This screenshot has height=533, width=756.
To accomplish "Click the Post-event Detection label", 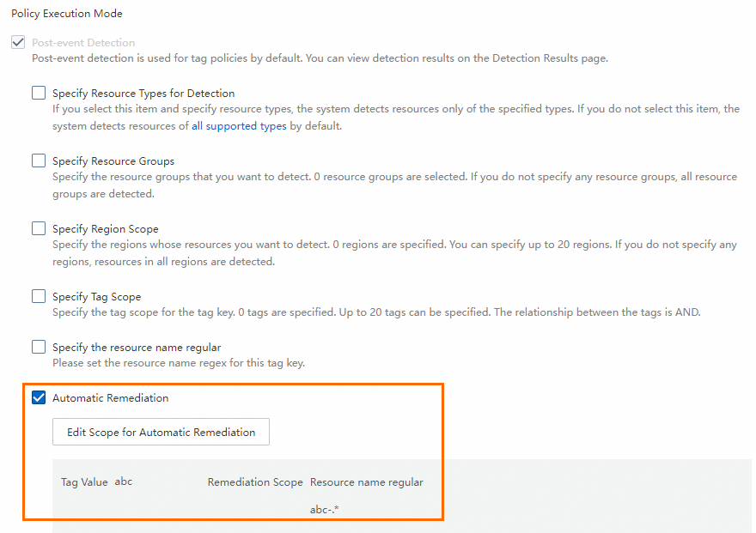I will coord(83,42).
